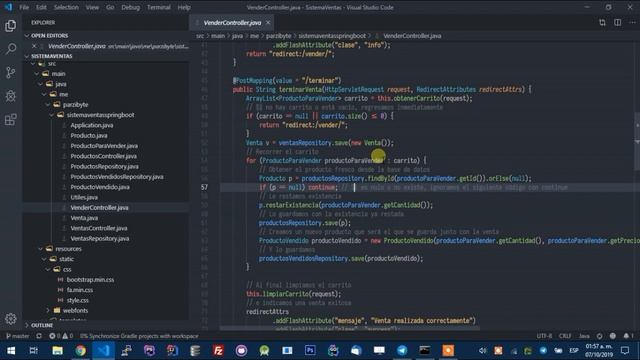Open editor More Actions ellipsis
Screen dimensions: 640x360
point(632,22)
